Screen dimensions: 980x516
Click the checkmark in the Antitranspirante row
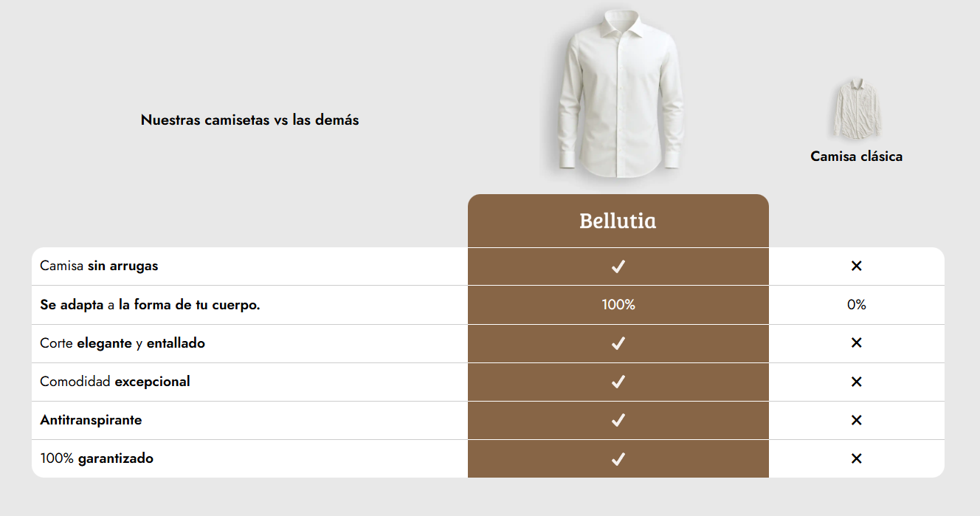(618, 420)
